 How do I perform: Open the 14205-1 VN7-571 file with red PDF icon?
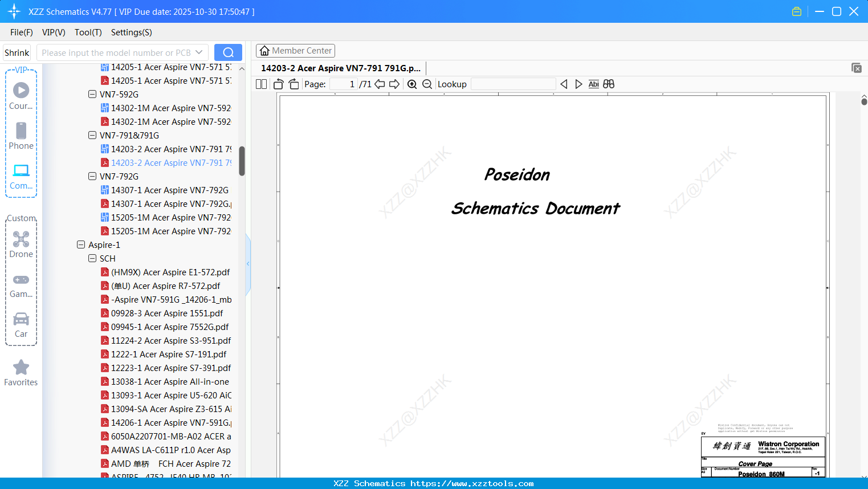coord(166,80)
